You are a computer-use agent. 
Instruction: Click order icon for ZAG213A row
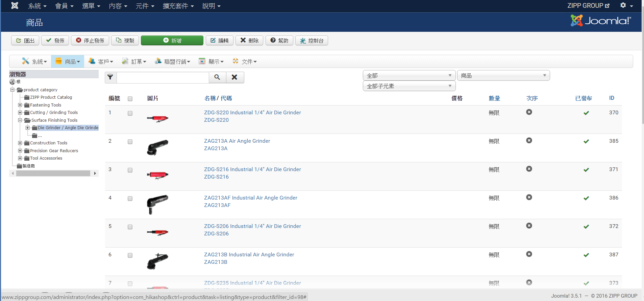[529, 140]
